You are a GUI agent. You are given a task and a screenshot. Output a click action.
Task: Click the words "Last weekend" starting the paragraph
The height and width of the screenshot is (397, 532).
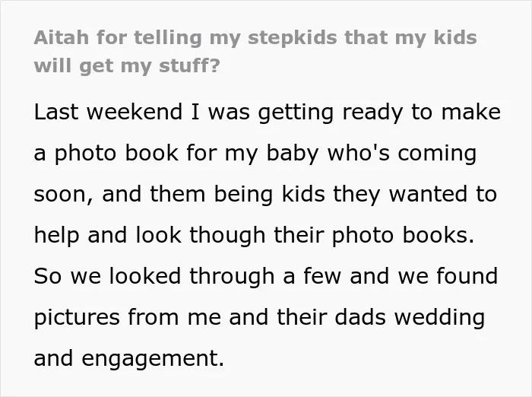coord(108,112)
